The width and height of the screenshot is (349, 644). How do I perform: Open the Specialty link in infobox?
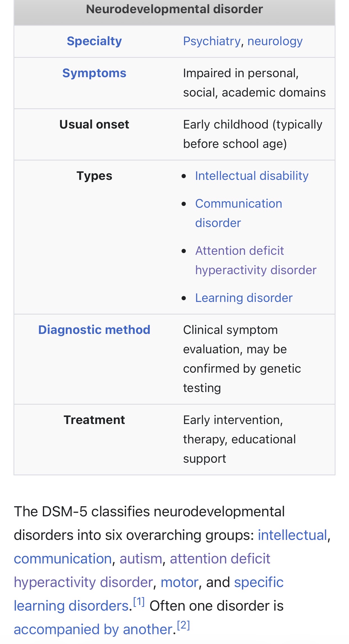(94, 41)
